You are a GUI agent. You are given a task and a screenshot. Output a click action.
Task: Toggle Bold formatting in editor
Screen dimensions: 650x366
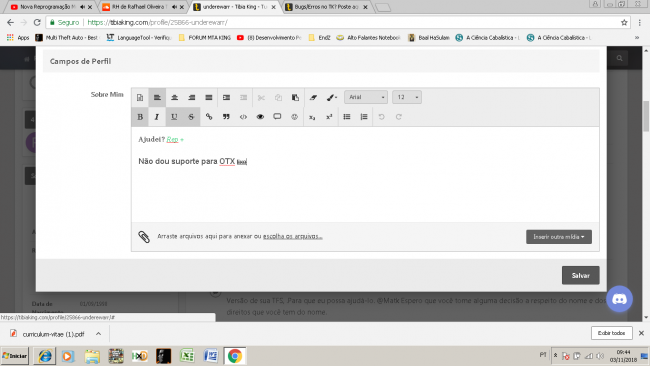[140, 117]
